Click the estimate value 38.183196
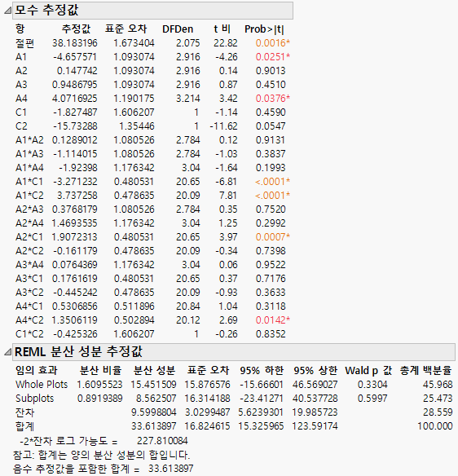Screen dimensions: 458x476 [x=75, y=43]
